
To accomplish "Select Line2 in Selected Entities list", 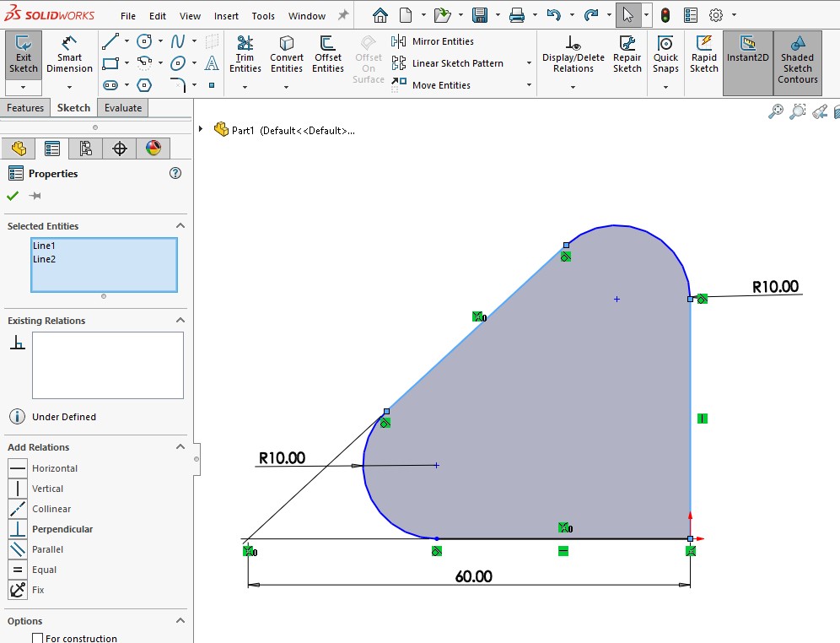I will pyautogui.click(x=44, y=259).
